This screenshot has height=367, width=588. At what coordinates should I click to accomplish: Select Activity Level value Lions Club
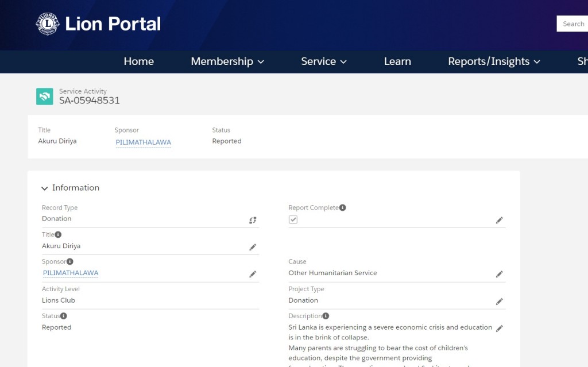pos(59,300)
